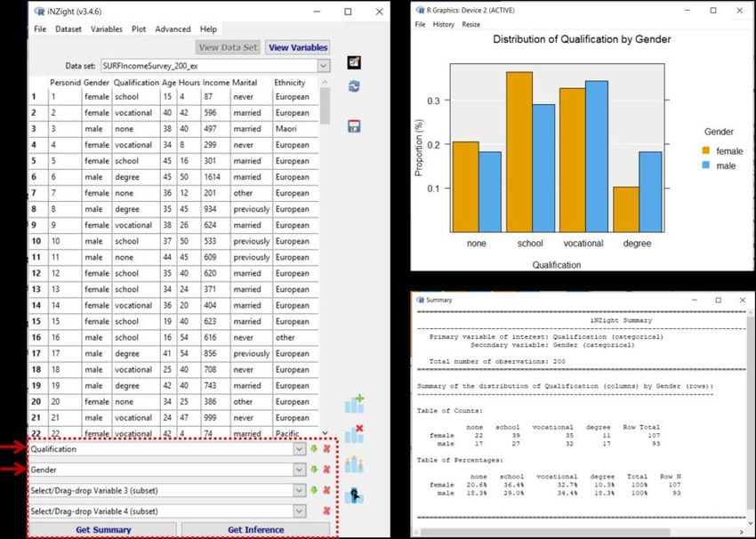Click the plot locate pointer icon
The width and height of the screenshot is (756, 539).
[354, 495]
